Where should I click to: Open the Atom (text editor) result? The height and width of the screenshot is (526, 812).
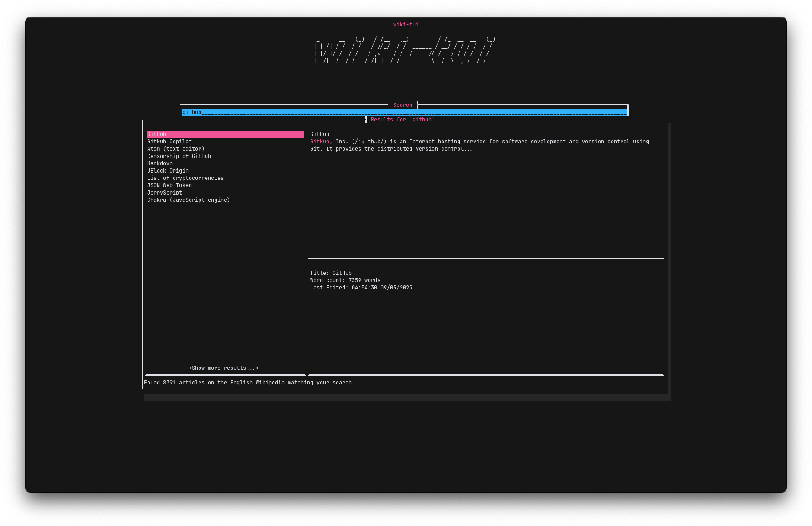pyautogui.click(x=176, y=149)
